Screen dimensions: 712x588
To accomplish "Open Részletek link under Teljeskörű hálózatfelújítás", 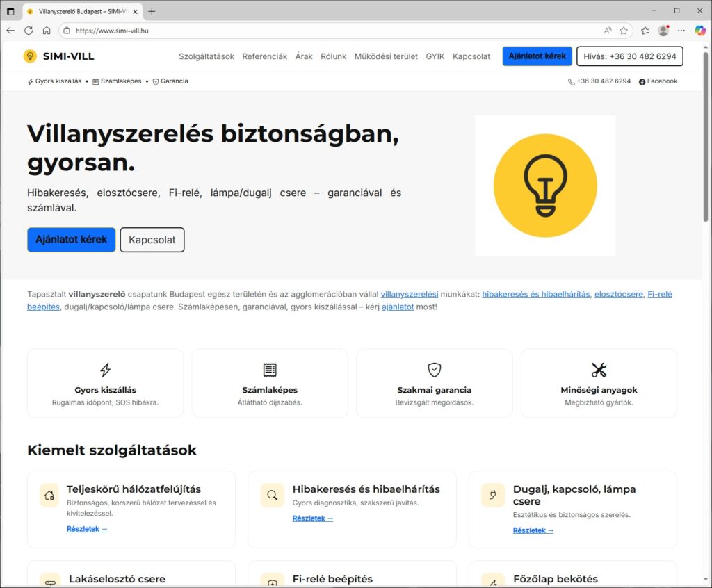I will pos(87,529).
